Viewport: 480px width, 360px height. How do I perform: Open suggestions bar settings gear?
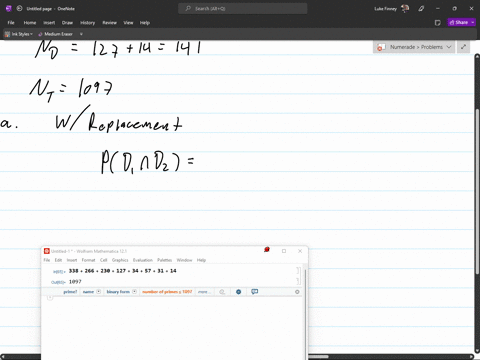point(297,292)
